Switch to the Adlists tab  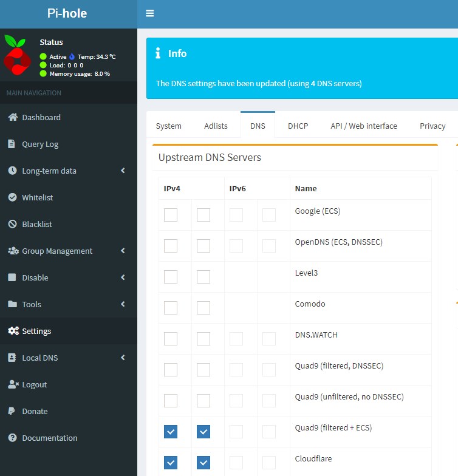216,126
